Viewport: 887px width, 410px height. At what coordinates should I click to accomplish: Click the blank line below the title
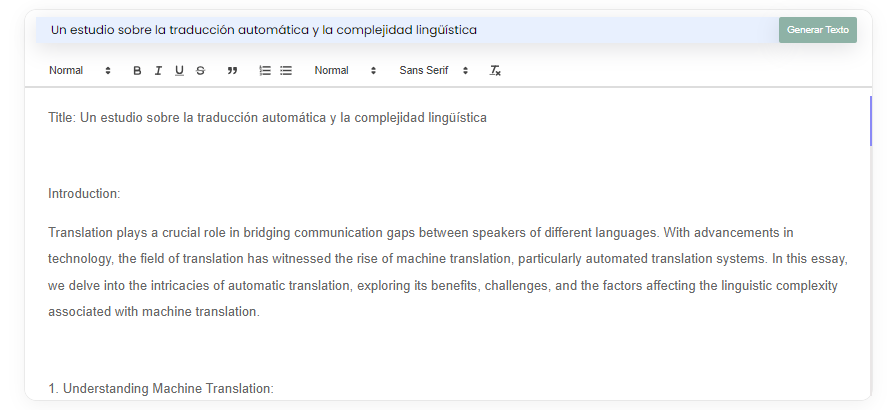(447, 156)
